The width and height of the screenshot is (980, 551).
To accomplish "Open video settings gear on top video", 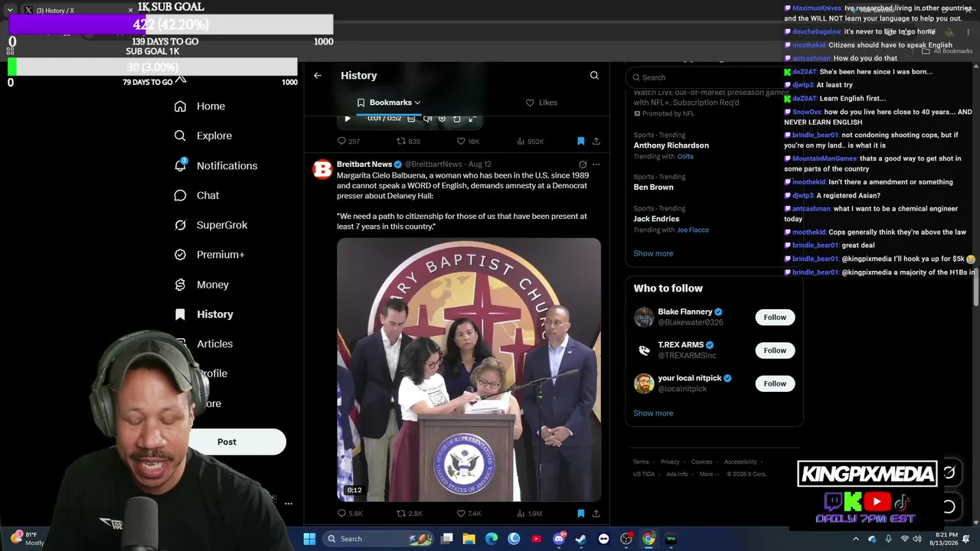I will tap(442, 119).
